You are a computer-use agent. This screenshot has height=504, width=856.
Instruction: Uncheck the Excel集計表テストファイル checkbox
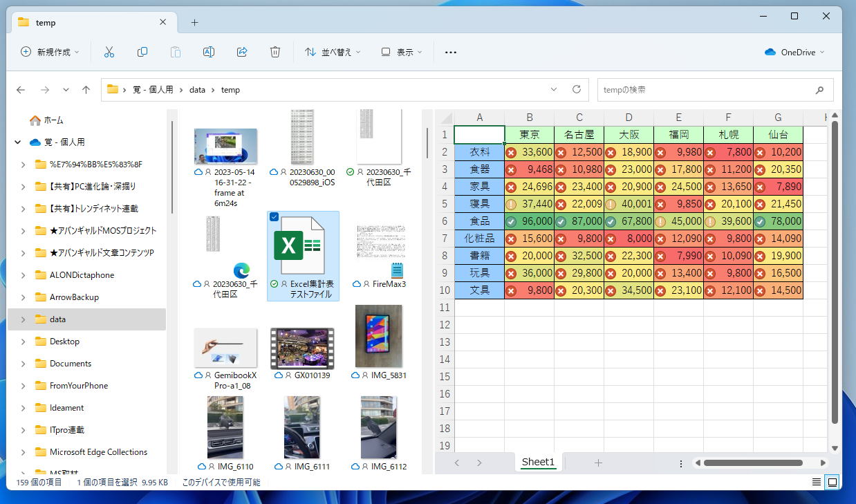(x=275, y=217)
